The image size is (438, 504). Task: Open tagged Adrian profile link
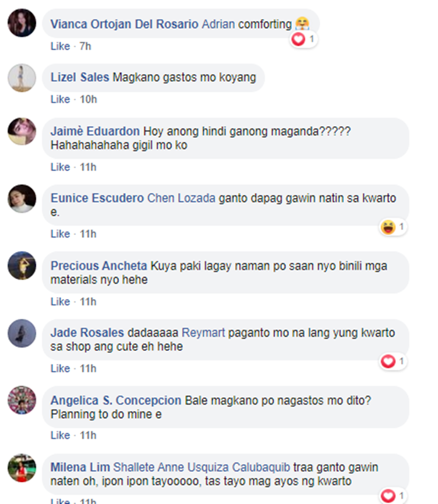click(x=218, y=24)
